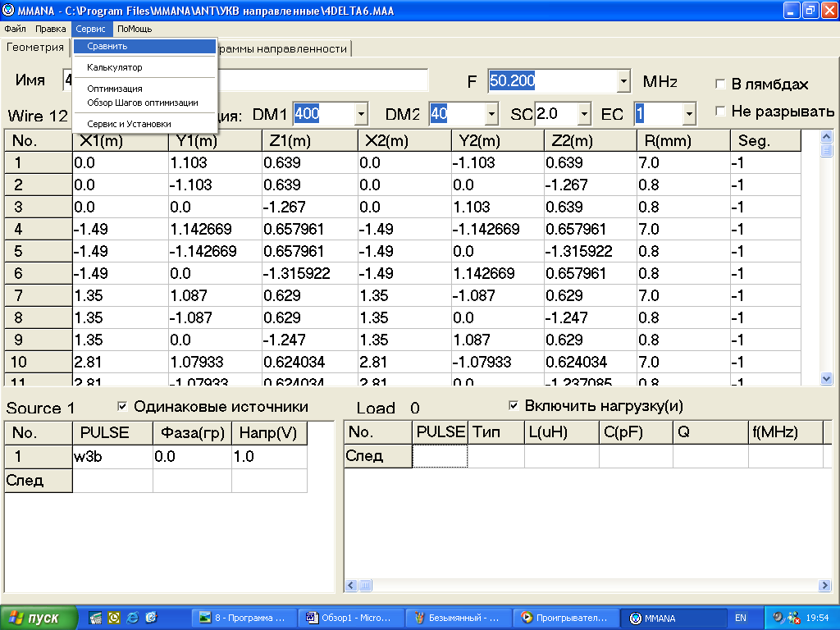Click the source phase cell 0.0
Screen dimensions: 840x630
pyautogui.click(x=192, y=456)
